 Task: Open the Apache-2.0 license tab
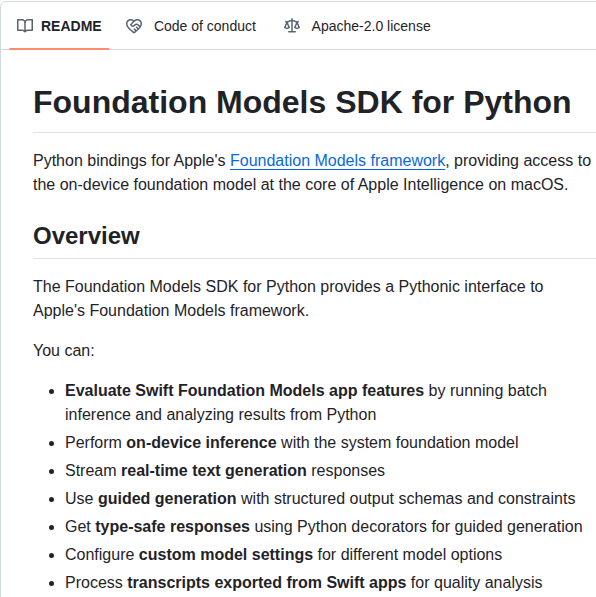point(357,26)
